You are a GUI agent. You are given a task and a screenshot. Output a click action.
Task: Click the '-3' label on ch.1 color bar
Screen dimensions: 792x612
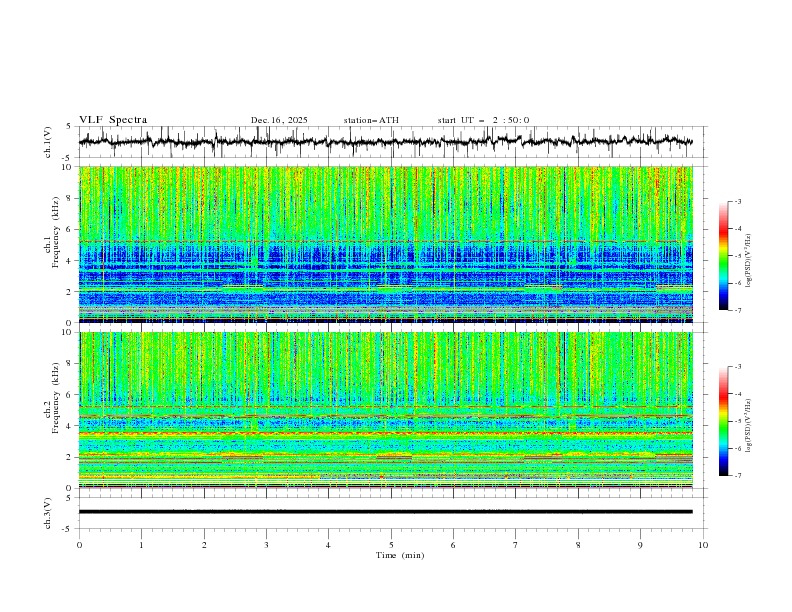(x=737, y=201)
